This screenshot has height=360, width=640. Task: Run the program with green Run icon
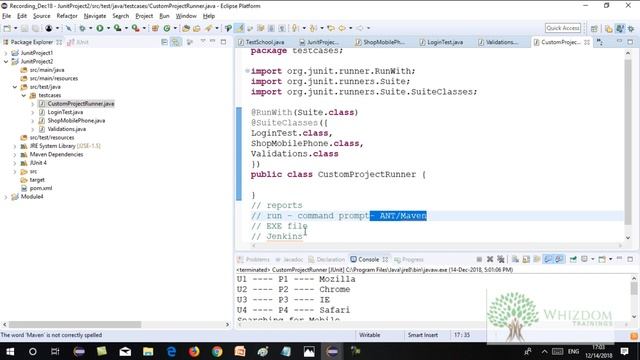coord(100,28)
